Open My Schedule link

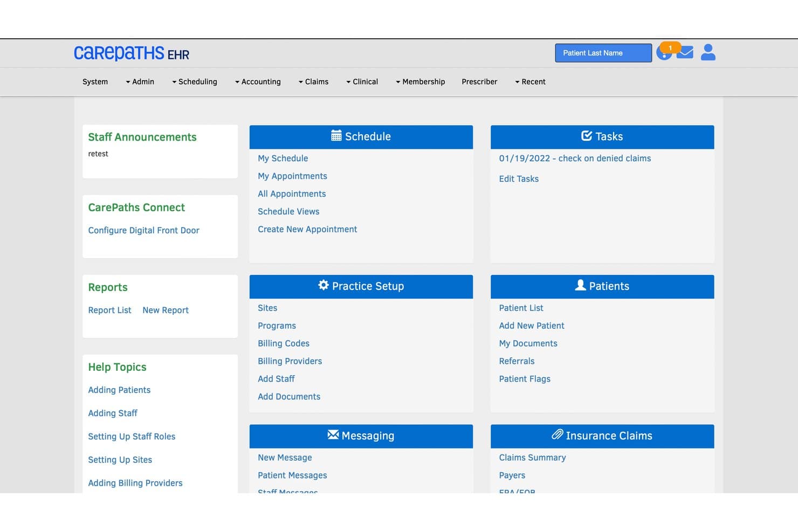click(283, 158)
